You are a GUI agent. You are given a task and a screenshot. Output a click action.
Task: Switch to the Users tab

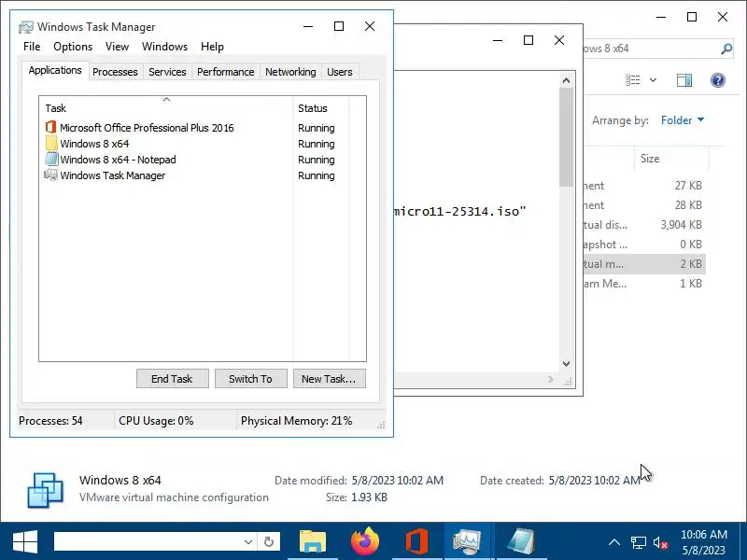tap(340, 72)
